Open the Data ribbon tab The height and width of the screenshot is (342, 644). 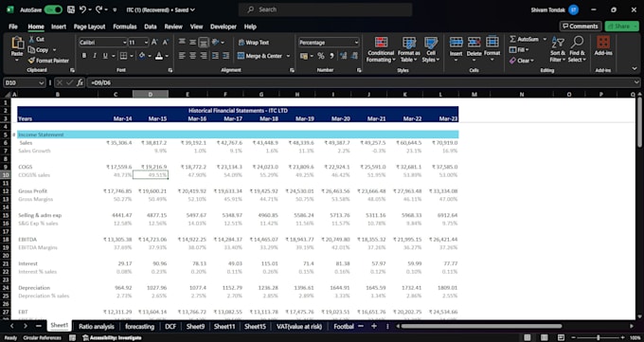(151, 27)
